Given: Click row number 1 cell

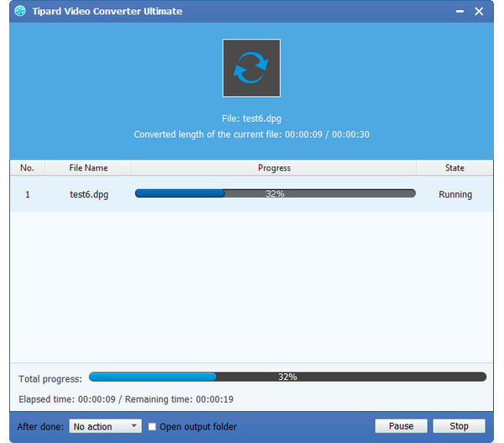Looking at the screenshot, I should [28, 194].
